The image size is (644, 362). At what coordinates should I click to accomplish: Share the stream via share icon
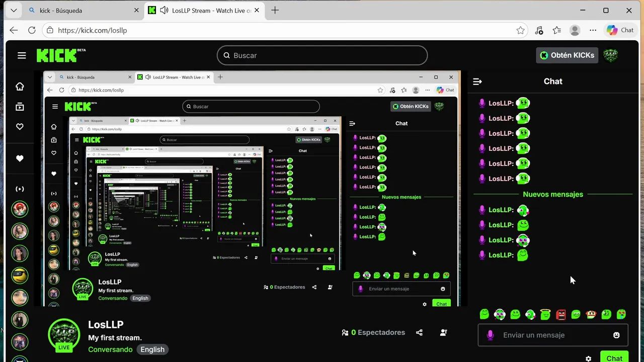420,332
